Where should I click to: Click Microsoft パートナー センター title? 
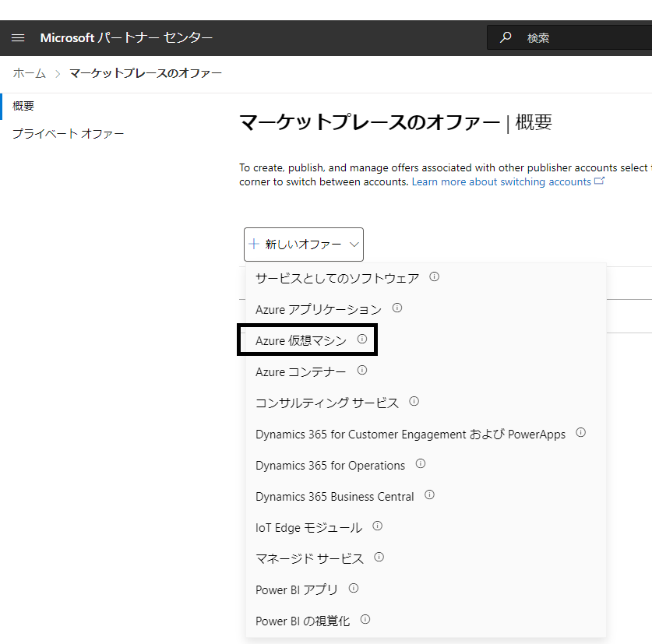pos(126,38)
